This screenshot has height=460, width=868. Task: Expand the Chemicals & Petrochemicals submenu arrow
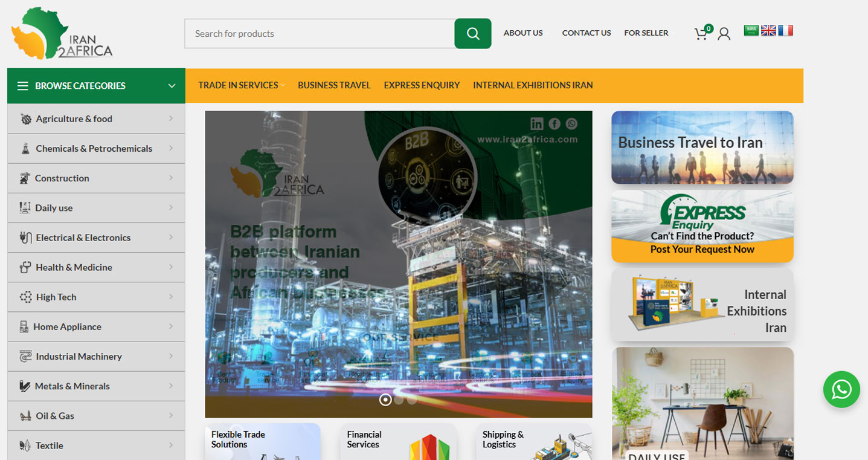172,149
